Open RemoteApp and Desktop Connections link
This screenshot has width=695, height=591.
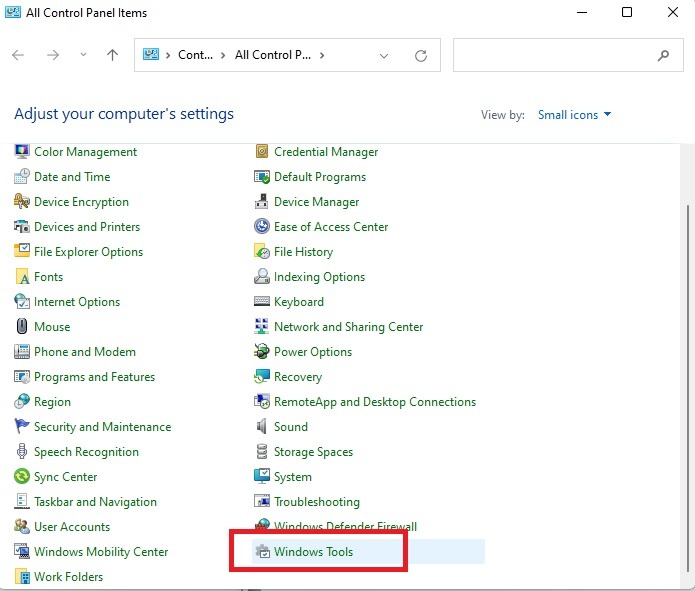(375, 402)
